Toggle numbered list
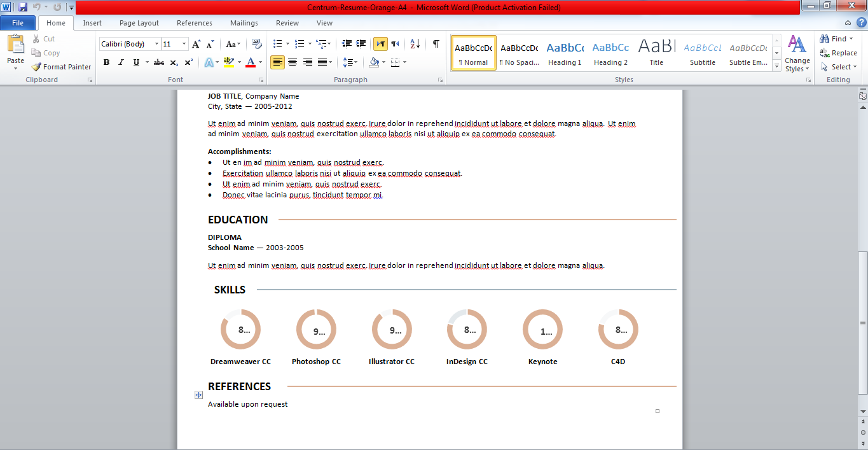This screenshot has height=450, width=868. (x=300, y=44)
